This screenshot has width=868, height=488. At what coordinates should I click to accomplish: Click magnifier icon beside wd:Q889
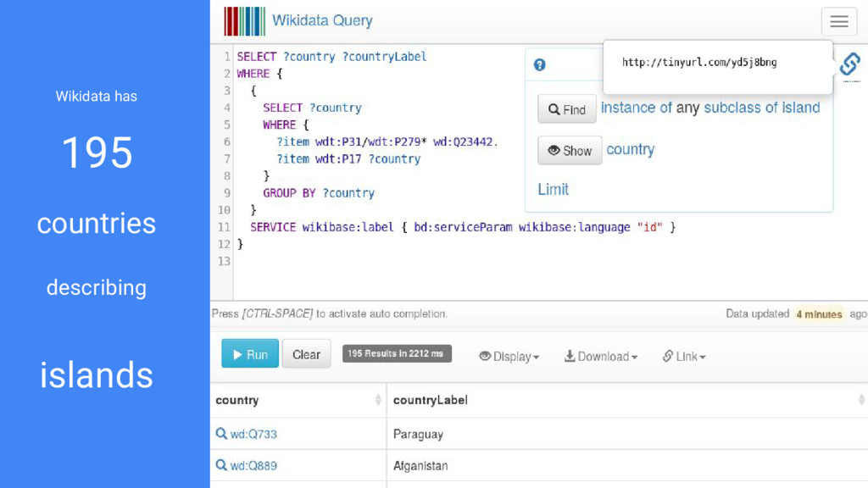(221, 465)
